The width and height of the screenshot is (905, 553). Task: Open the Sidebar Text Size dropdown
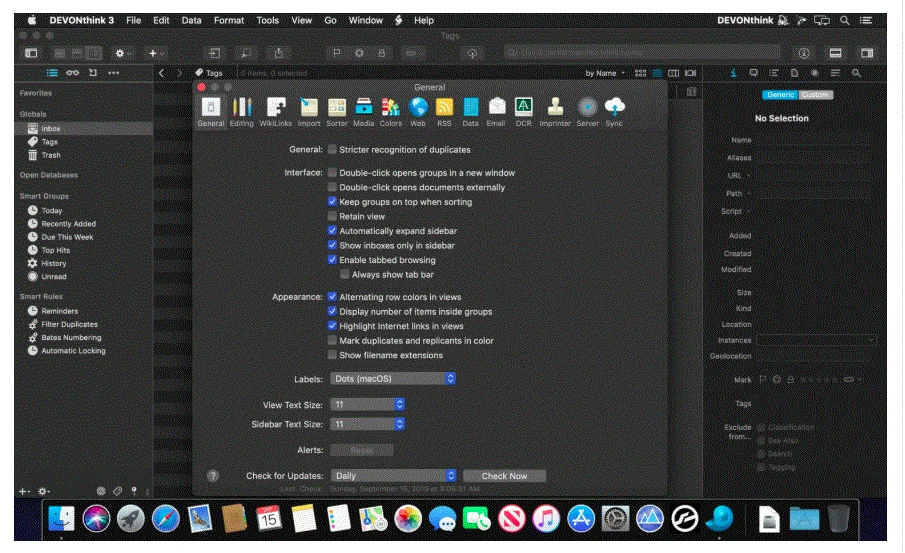click(368, 424)
